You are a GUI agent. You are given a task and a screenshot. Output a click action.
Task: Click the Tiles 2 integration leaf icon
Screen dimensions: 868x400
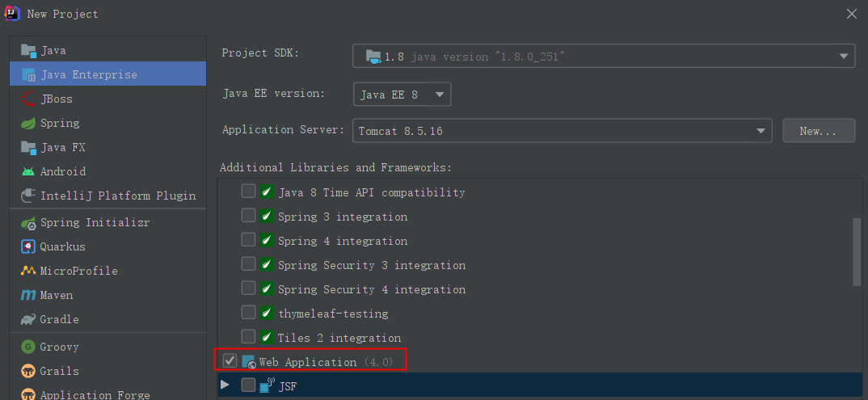tap(267, 337)
